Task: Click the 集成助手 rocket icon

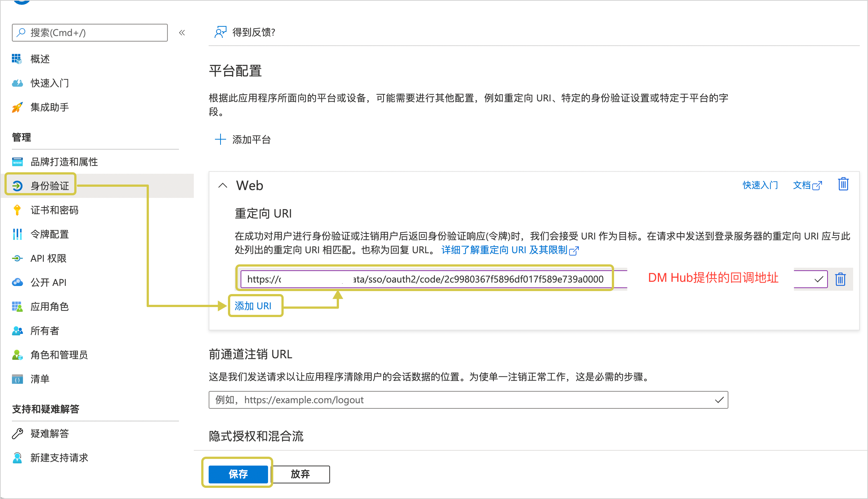Action: tap(17, 107)
